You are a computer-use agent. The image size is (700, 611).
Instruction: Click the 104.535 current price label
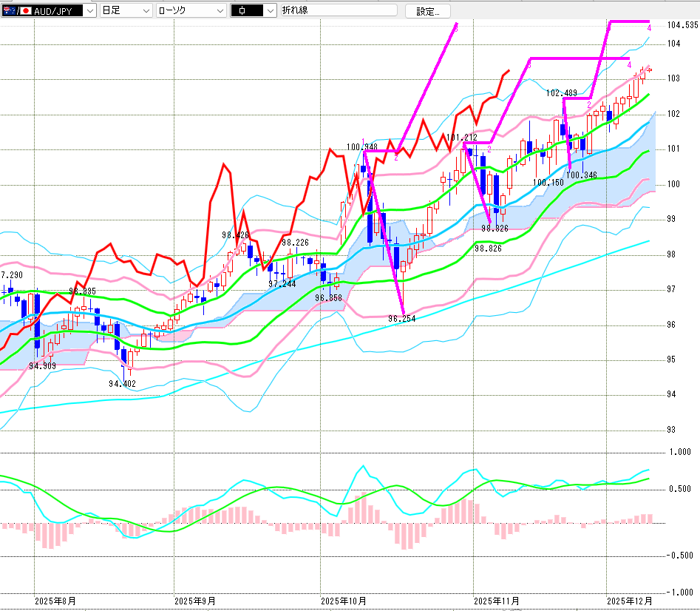coord(682,24)
